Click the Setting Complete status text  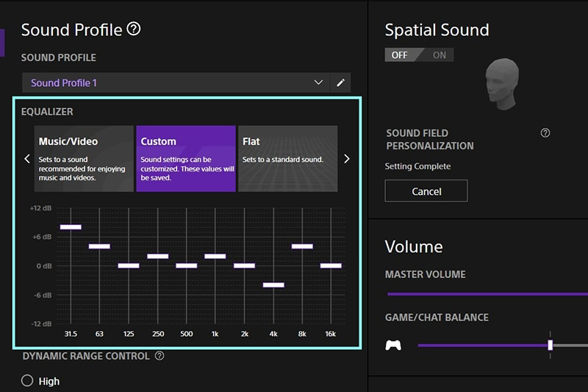(x=417, y=166)
